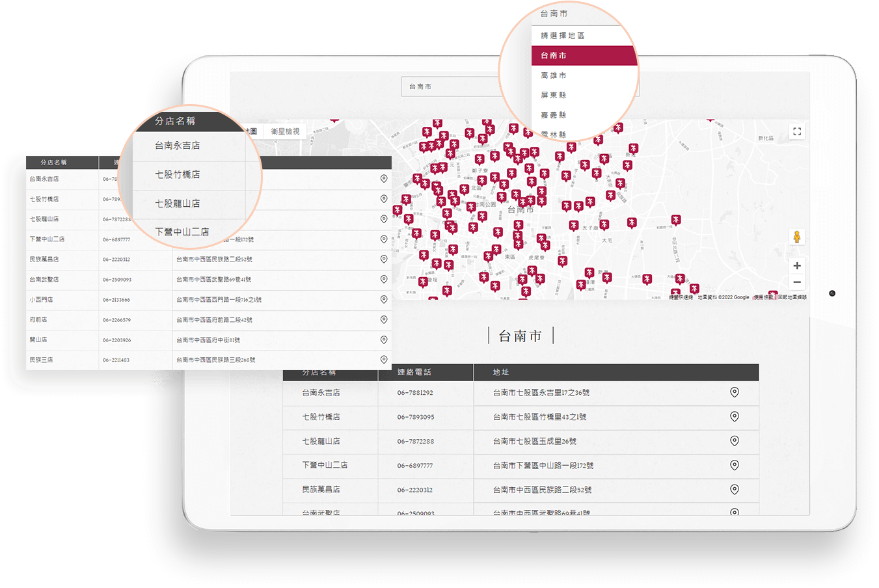Click location pin for 府前店 row
The height and width of the screenshot is (588, 879).
(384, 319)
